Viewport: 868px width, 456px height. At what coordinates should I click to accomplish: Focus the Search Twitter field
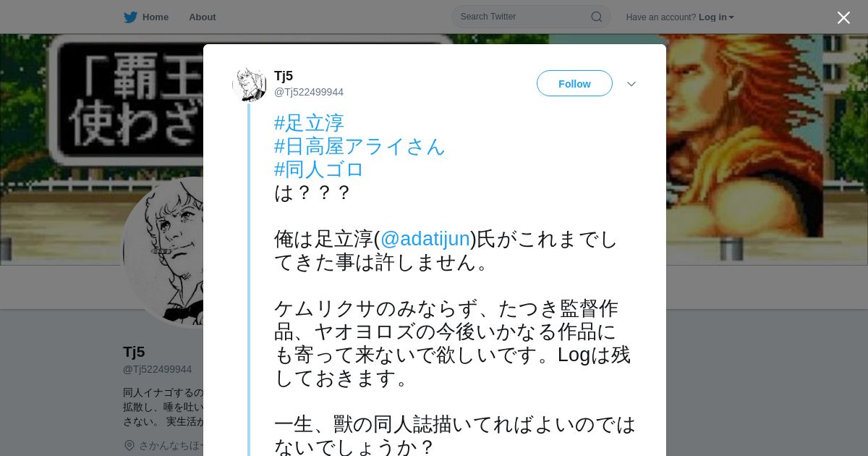(x=524, y=17)
